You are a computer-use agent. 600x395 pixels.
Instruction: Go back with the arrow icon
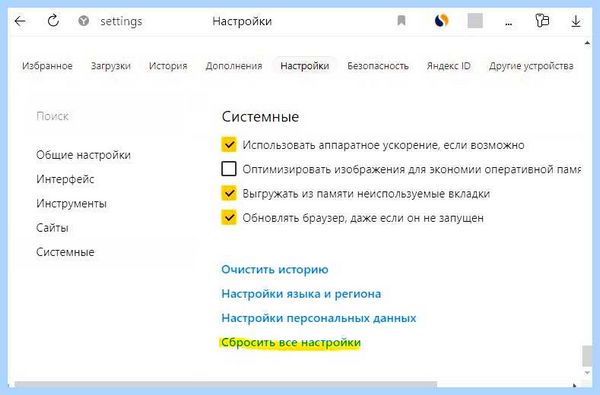20,21
